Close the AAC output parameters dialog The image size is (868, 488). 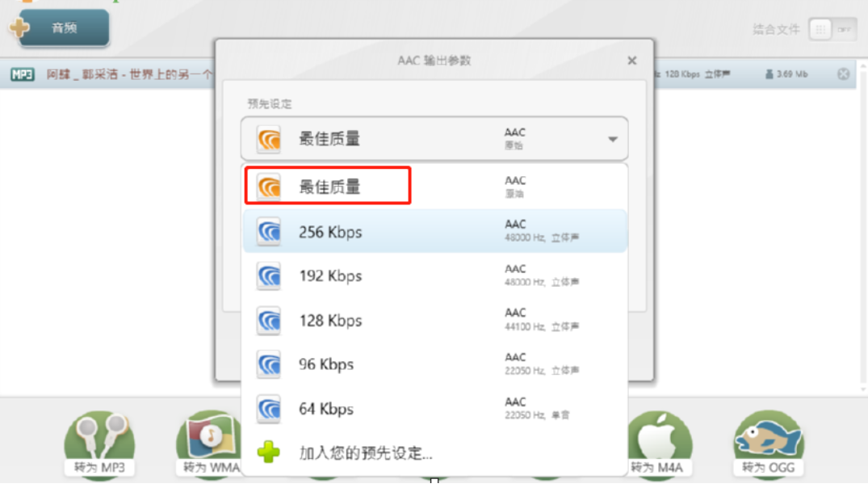pyautogui.click(x=631, y=61)
